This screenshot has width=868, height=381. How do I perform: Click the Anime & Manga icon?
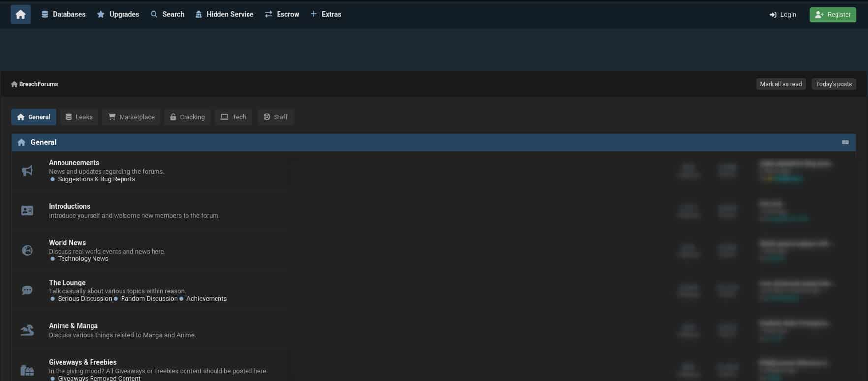(x=27, y=330)
